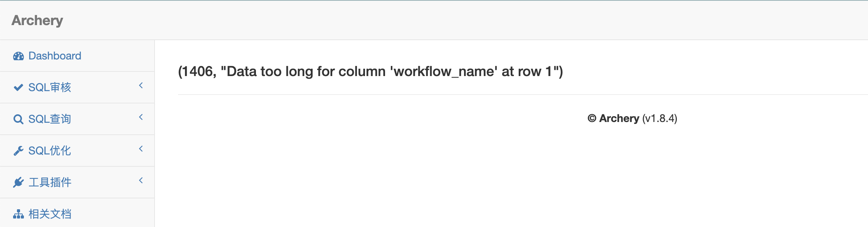
Task: Click the icon next to Dashboard label
Action: pyautogui.click(x=18, y=56)
